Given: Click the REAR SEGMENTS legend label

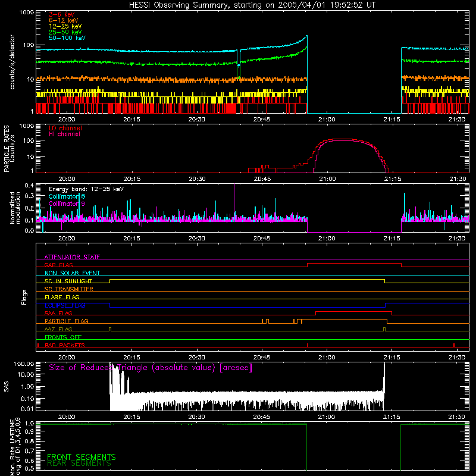Looking at the screenshot, I should click(79, 464).
